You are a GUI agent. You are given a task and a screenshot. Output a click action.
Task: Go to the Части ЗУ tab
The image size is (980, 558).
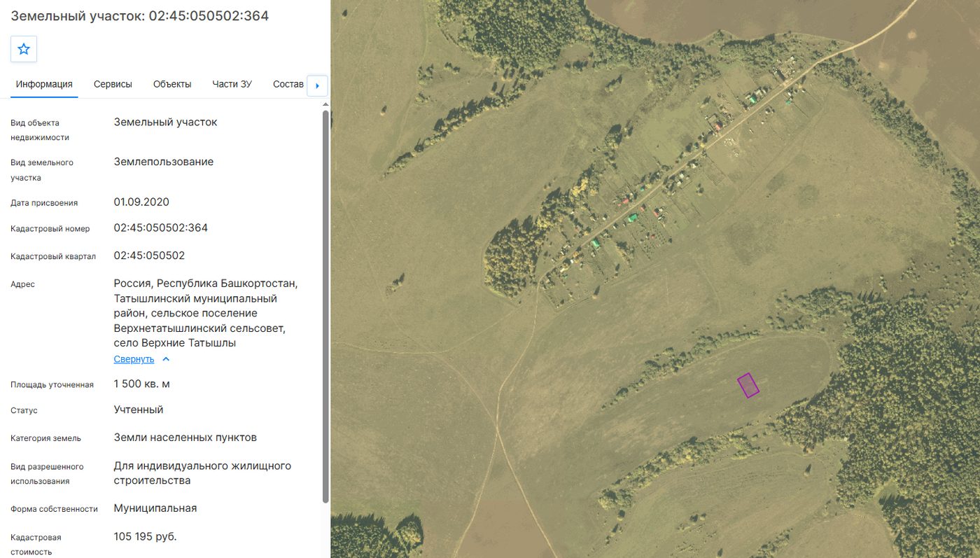[232, 84]
